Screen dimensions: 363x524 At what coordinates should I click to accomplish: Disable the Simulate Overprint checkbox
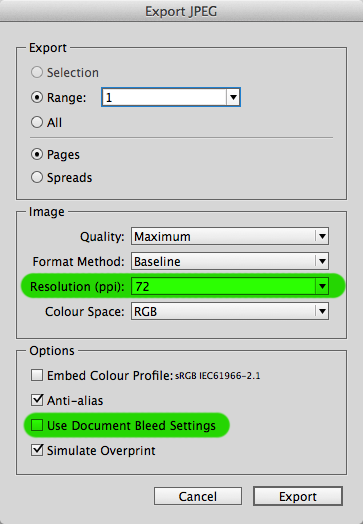[37, 450]
